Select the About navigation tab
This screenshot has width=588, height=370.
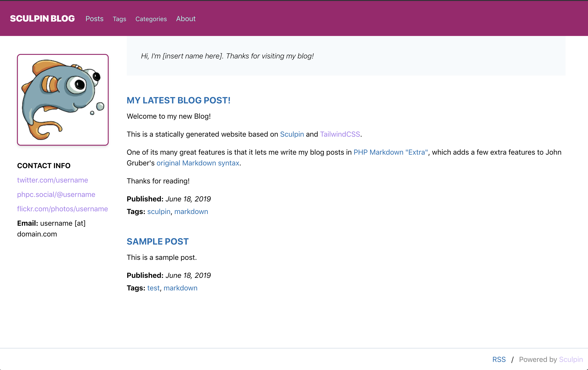tap(186, 19)
